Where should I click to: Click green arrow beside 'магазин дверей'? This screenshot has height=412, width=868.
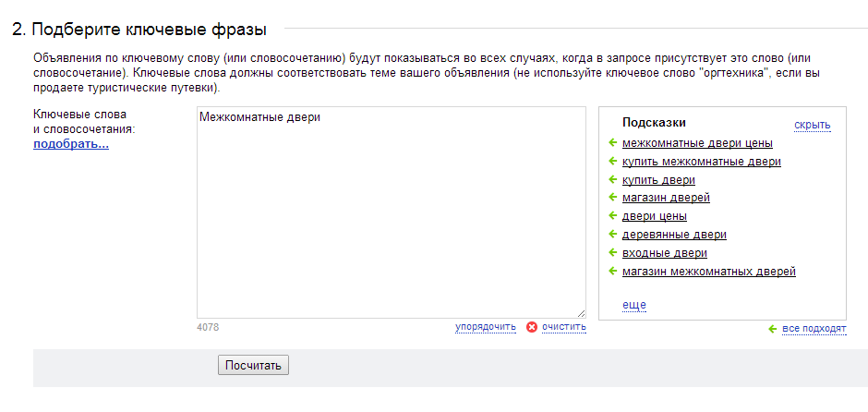[x=613, y=197]
